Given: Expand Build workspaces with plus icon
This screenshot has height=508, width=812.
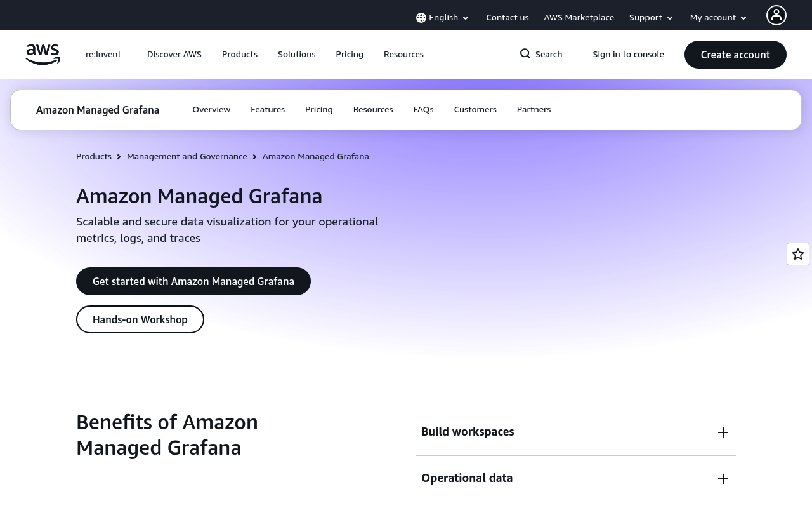Looking at the screenshot, I should tap(723, 432).
